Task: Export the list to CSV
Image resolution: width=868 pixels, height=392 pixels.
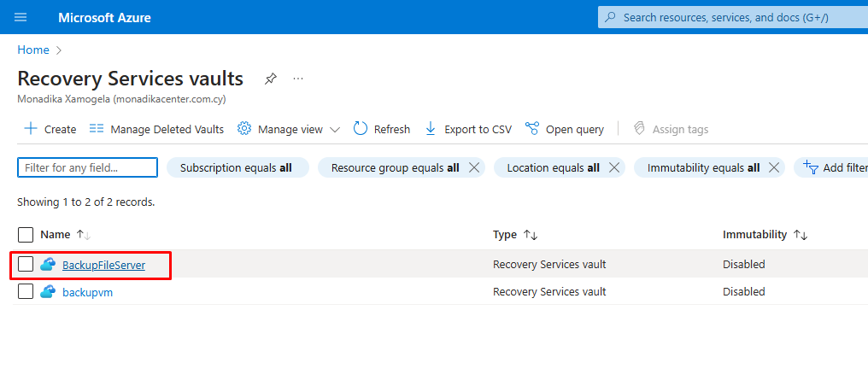Action: point(468,129)
